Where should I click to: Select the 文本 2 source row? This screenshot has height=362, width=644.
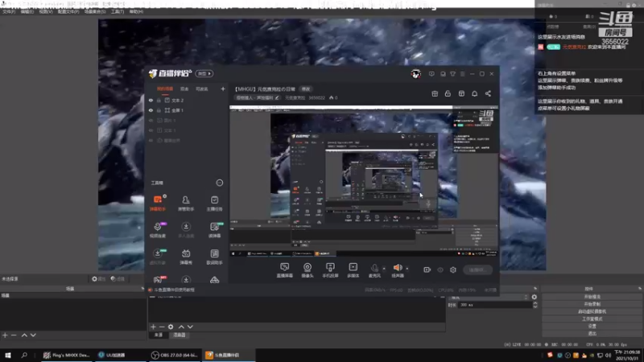coord(187,100)
